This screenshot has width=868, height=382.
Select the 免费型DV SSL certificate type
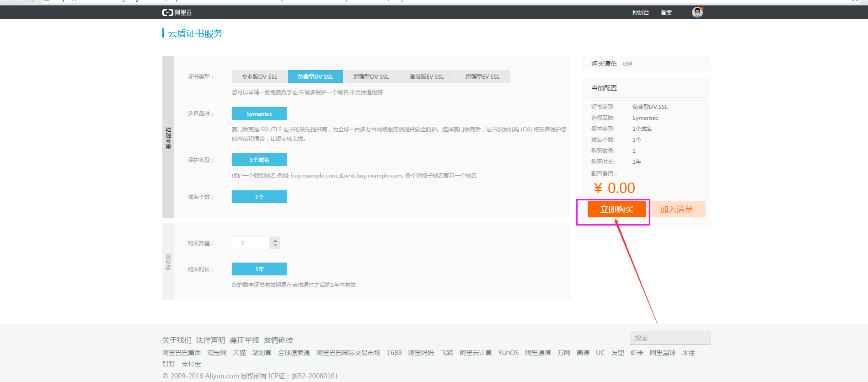tap(315, 77)
